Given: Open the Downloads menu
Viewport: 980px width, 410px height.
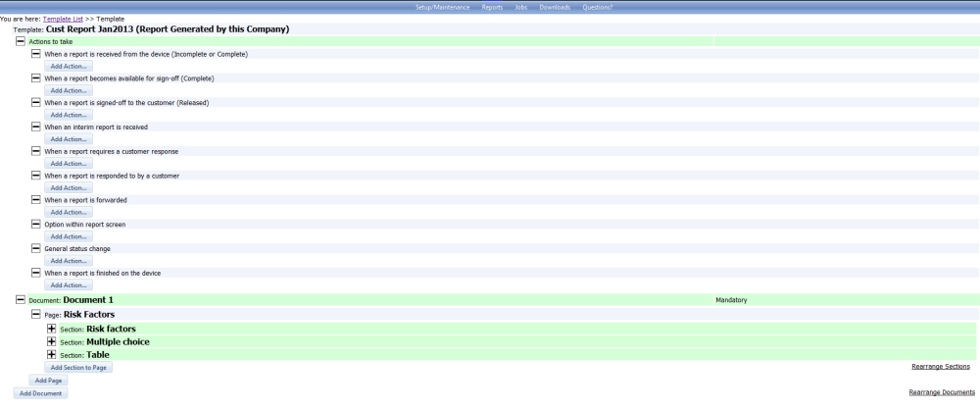Looking at the screenshot, I should [x=555, y=7].
